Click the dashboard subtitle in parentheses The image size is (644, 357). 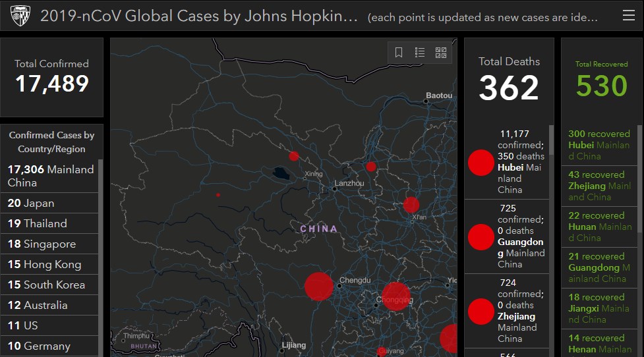[x=483, y=17]
